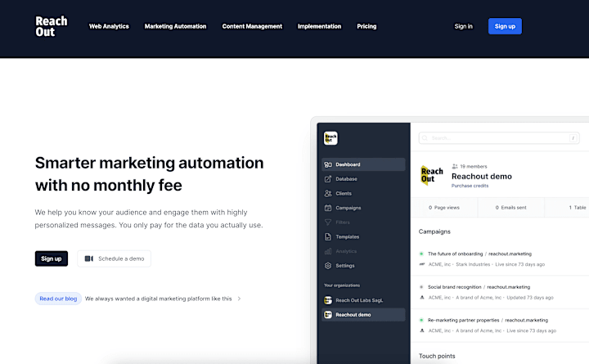The height and width of the screenshot is (364, 589).
Task: Open the Clients sidebar icon
Action: point(328,194)
